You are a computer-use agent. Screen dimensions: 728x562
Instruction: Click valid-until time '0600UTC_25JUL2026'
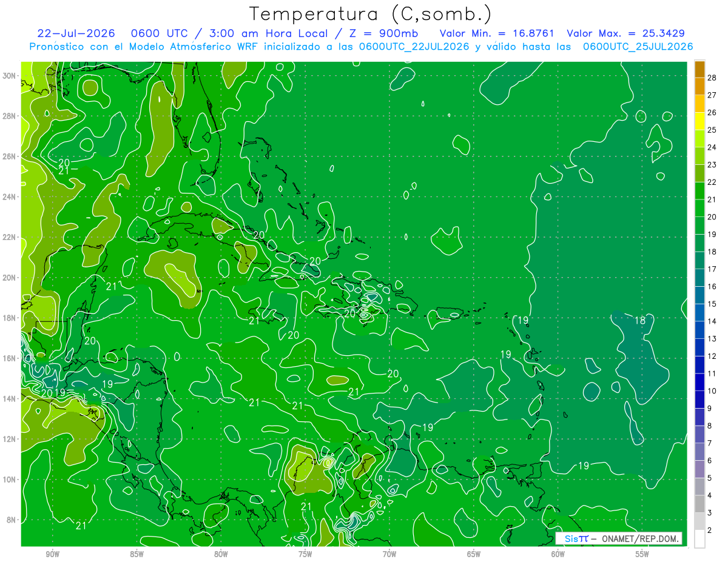638,47
